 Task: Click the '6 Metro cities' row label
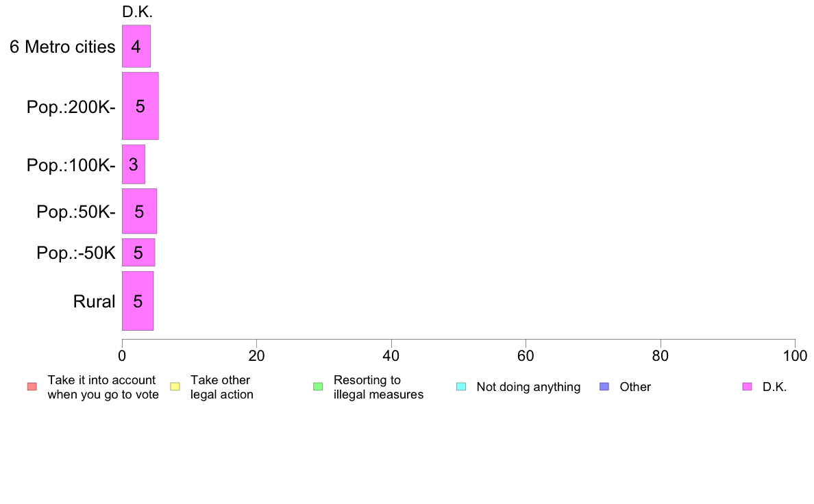coord(62,47)
